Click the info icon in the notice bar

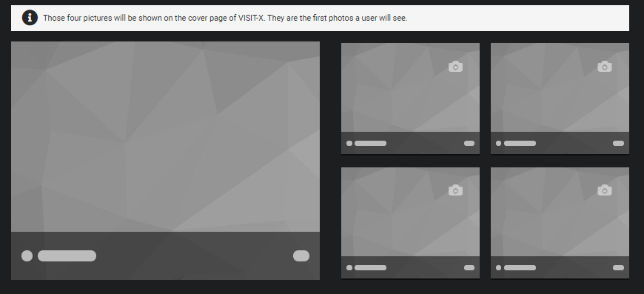click(x=30, y=18)
